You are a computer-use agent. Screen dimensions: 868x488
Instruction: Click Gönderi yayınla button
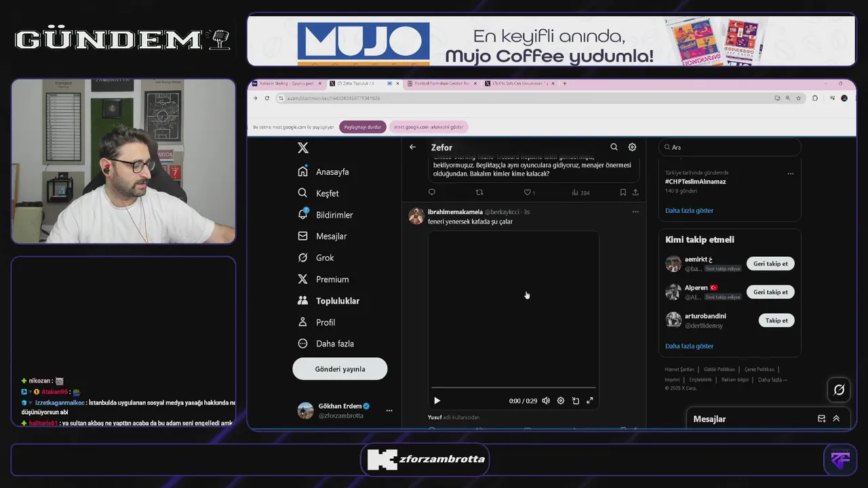(340, 369)
